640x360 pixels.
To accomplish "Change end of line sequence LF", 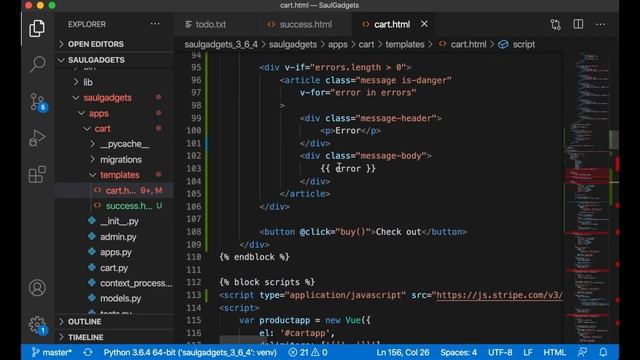I will [x=528, y=352].
